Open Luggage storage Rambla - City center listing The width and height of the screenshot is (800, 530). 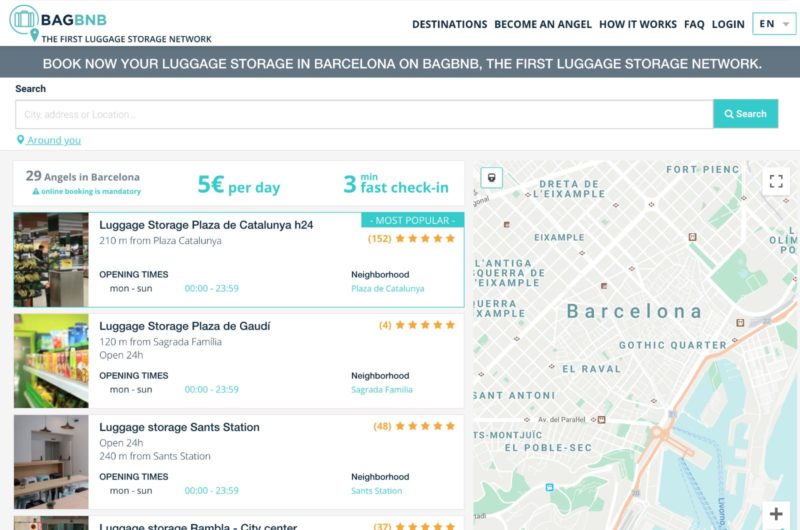(198, 526)
